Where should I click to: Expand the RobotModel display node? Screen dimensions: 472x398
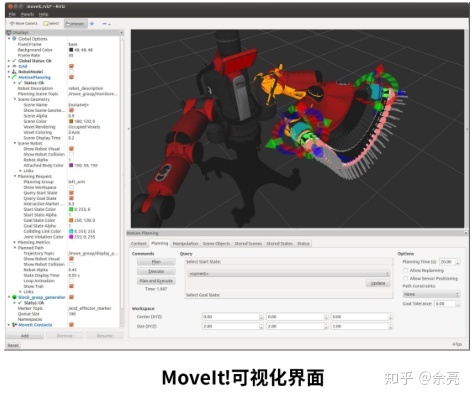(9, 72)
